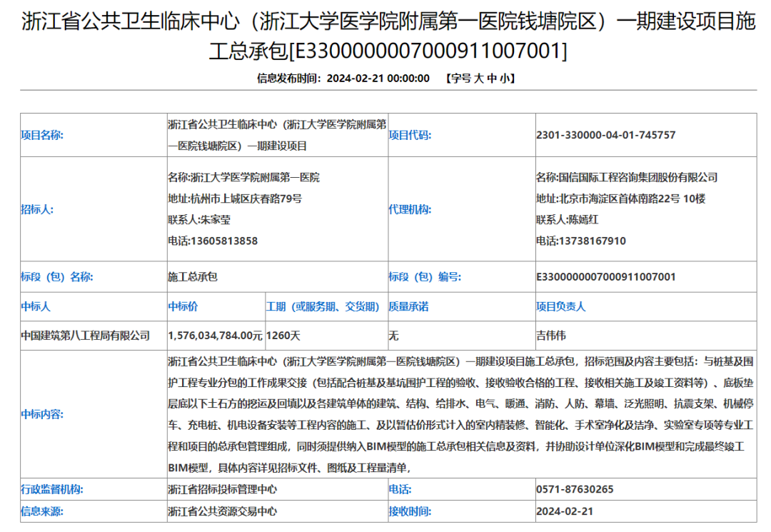The width and height of the screenshot is (771, 532).
Task: Select the publish time 2024-02-21 00:00:00
Action: tap(378, 78)
